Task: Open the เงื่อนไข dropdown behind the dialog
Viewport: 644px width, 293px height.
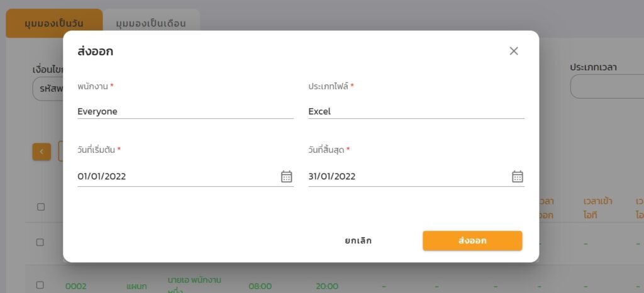Action: pyautogui.click(x=48, y=88)
